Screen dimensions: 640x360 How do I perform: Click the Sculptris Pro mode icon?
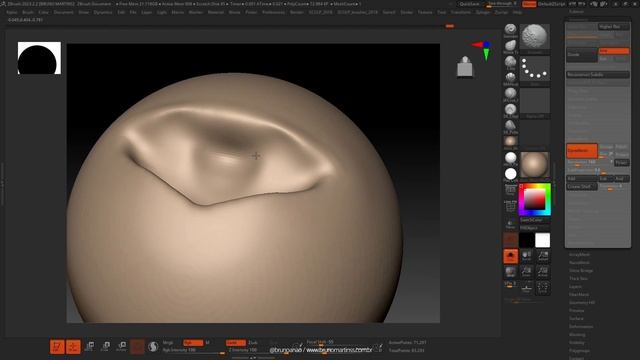[153, 347]
